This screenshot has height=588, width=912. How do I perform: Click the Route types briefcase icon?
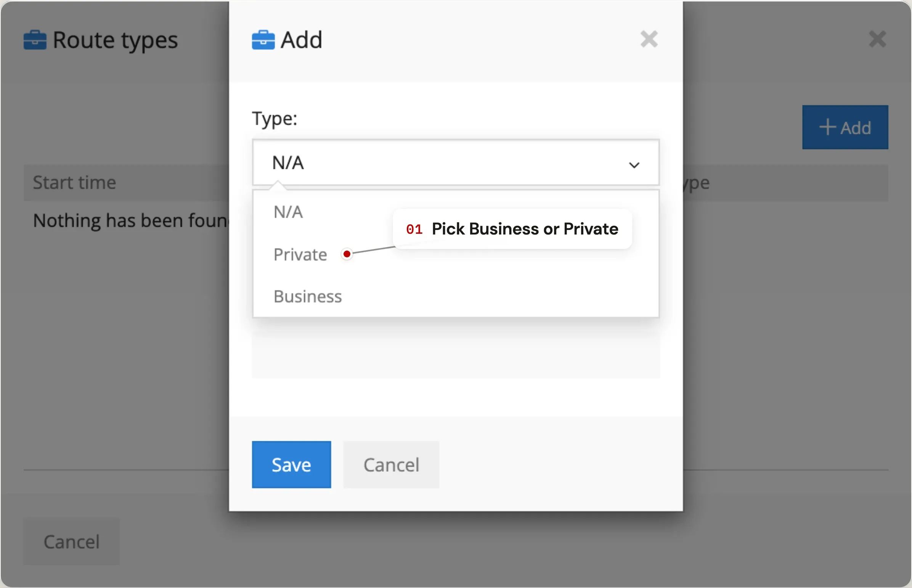click(x=35, y=40)
